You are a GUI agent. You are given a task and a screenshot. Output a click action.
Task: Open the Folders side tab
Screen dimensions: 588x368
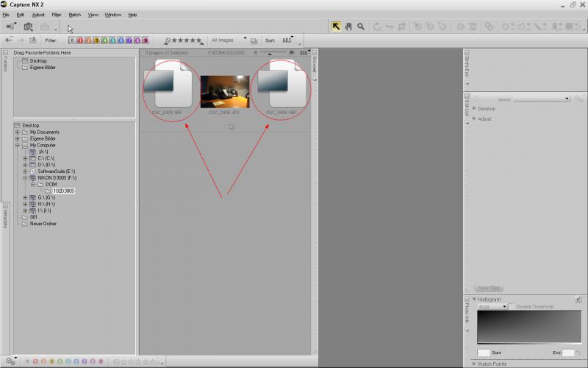tap(5, 61)
